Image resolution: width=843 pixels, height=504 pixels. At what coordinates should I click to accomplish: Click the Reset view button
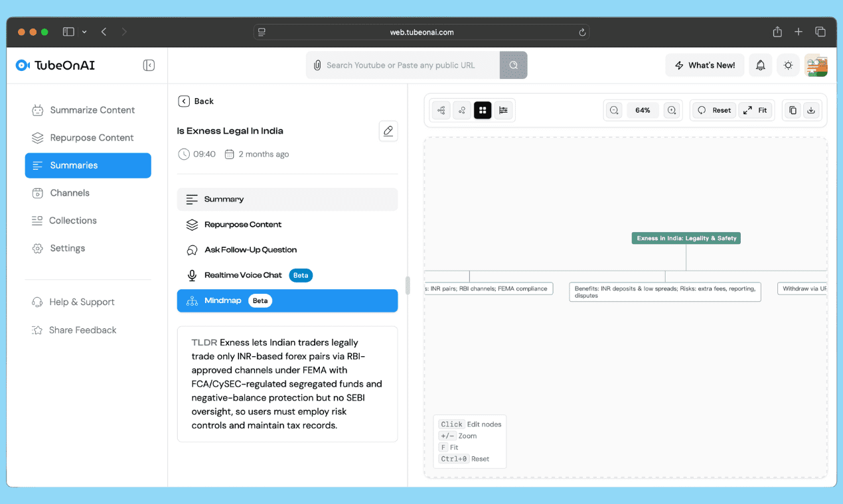coord(714,111)
